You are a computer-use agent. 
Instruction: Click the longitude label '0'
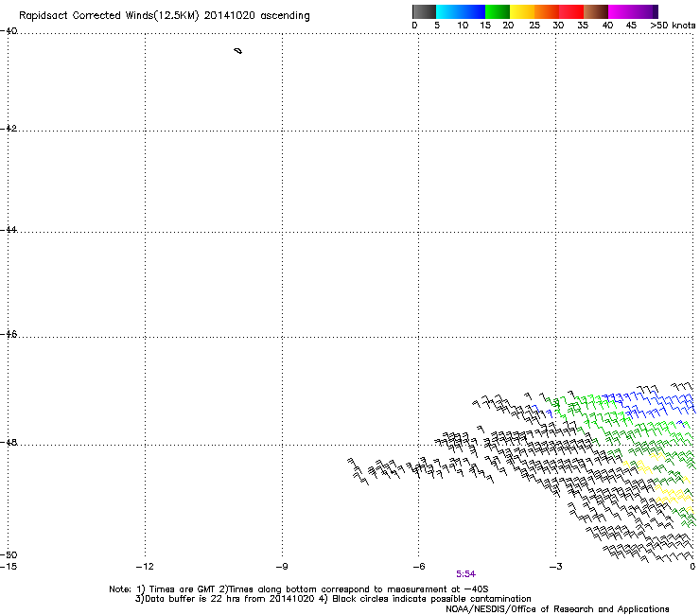click(x=692, y=567)
